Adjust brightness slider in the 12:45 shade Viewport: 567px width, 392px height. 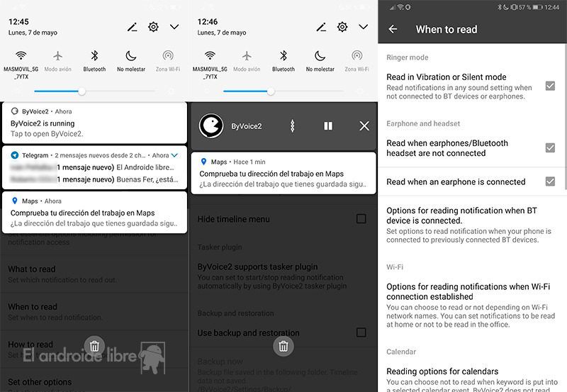coord(82,91)
